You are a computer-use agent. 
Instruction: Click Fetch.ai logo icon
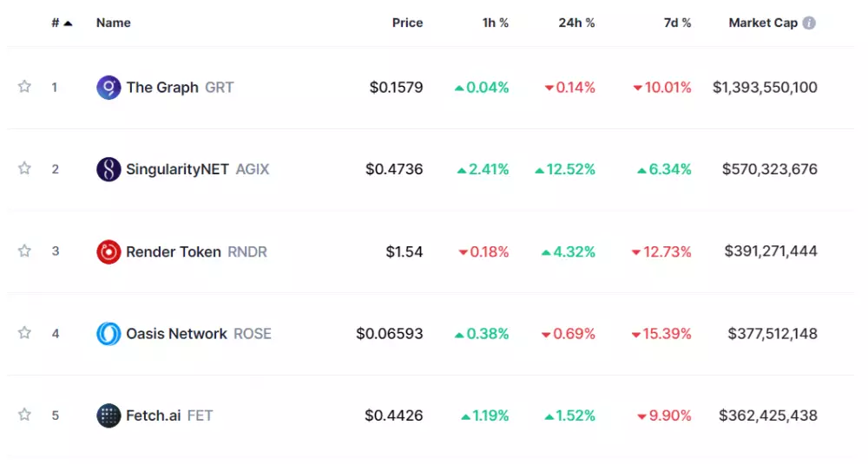click(108, 415)
